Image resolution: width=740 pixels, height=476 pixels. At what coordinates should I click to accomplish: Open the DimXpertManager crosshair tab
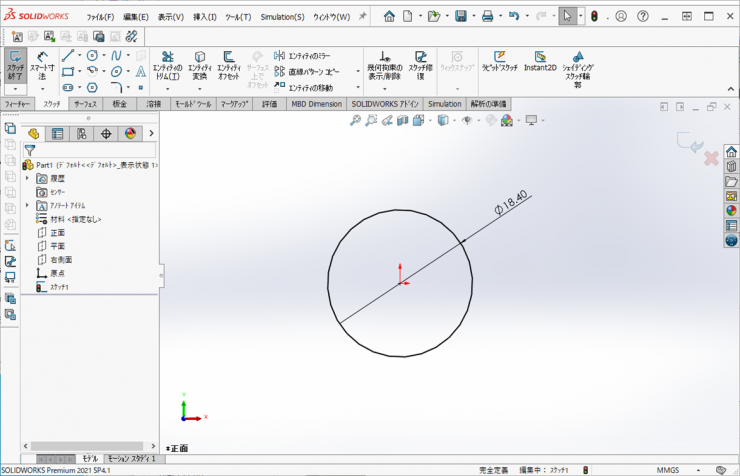pyautogui.click(x=105, y=133)
